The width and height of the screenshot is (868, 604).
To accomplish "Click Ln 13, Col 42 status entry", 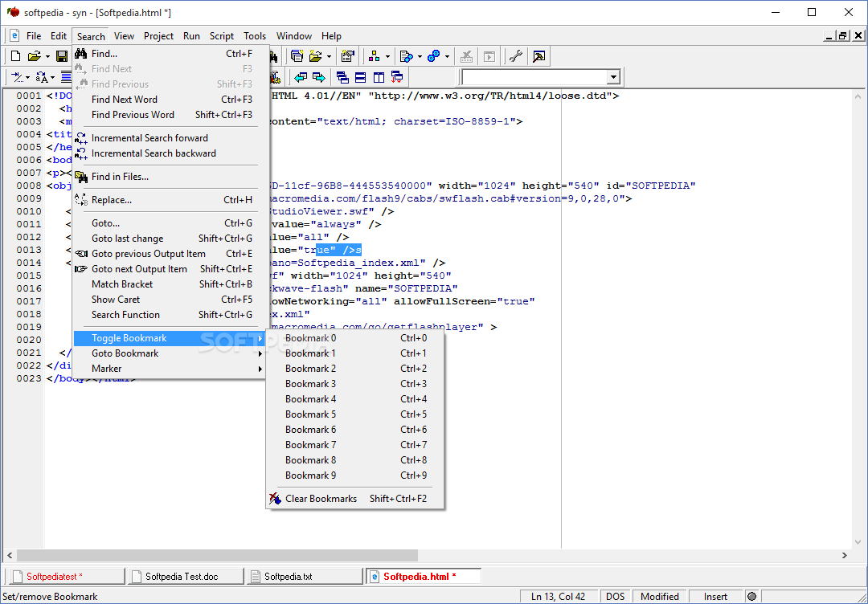I will tap(559, 597).
